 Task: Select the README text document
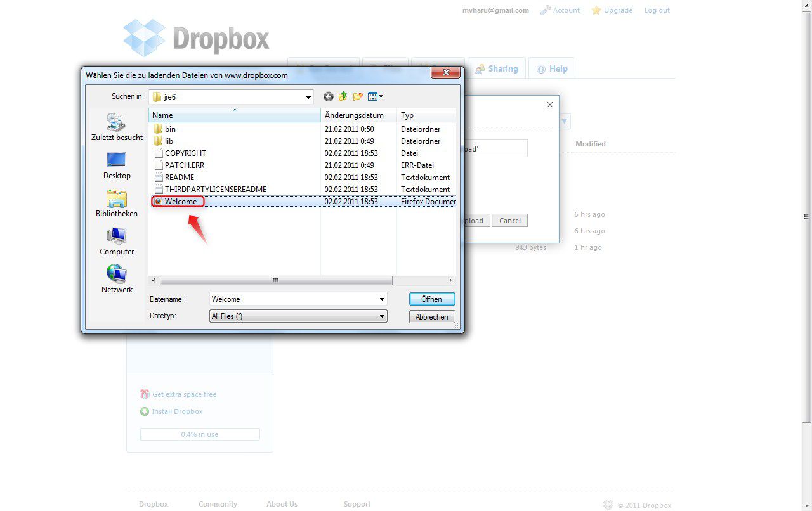click(174, 177)
